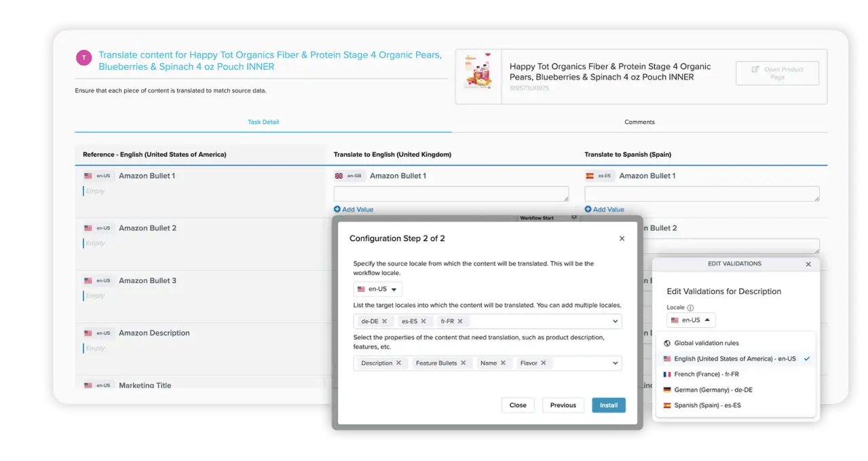Remove the Name property tag
868x461 pixels.
pyautogui.click(x=503, y=363)
